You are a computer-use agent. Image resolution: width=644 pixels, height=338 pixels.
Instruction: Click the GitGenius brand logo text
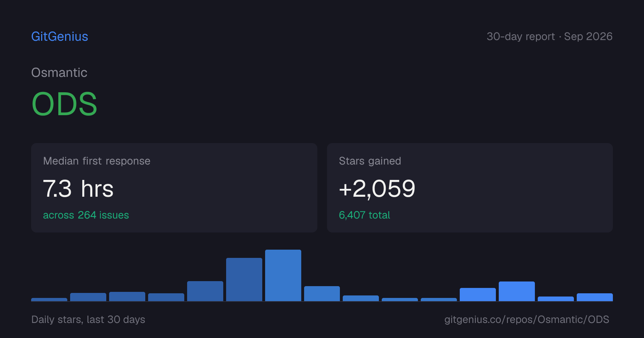[60, 36]
